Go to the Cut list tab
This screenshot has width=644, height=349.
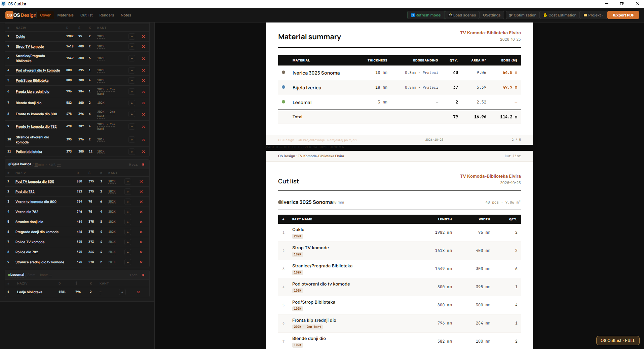pyautogui.click(x=86, y=15)
